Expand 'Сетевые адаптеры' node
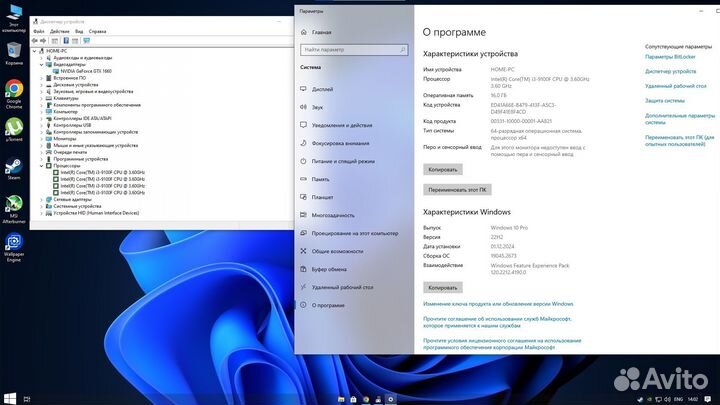Image resolution: width=720 pixels, height=405 pixels. point(41,200)
